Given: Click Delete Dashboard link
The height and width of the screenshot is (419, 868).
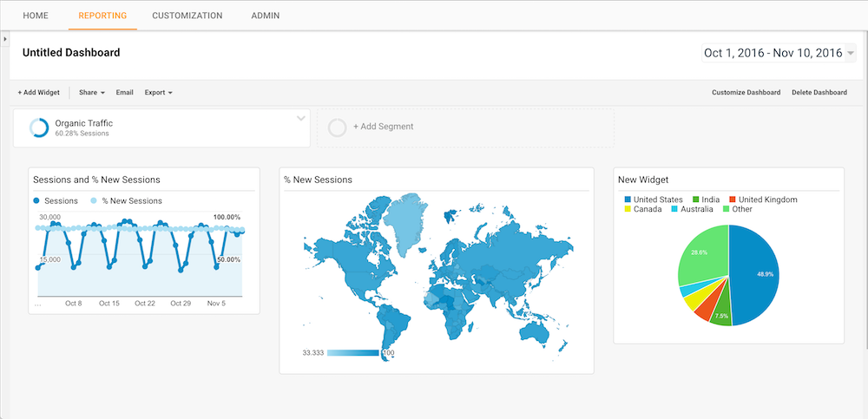Looking at the screenshot, I should 819,92.
